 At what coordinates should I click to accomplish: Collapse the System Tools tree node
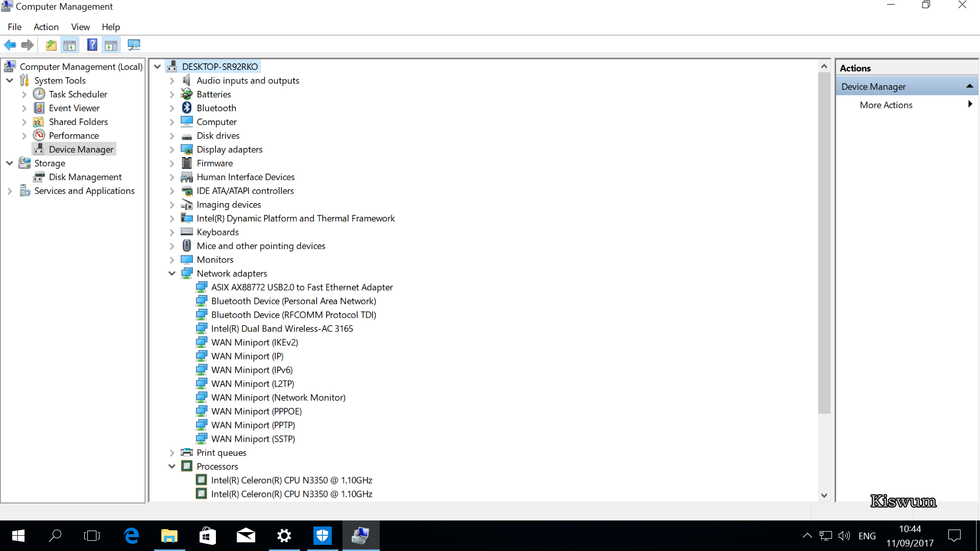tap(10, 81)
